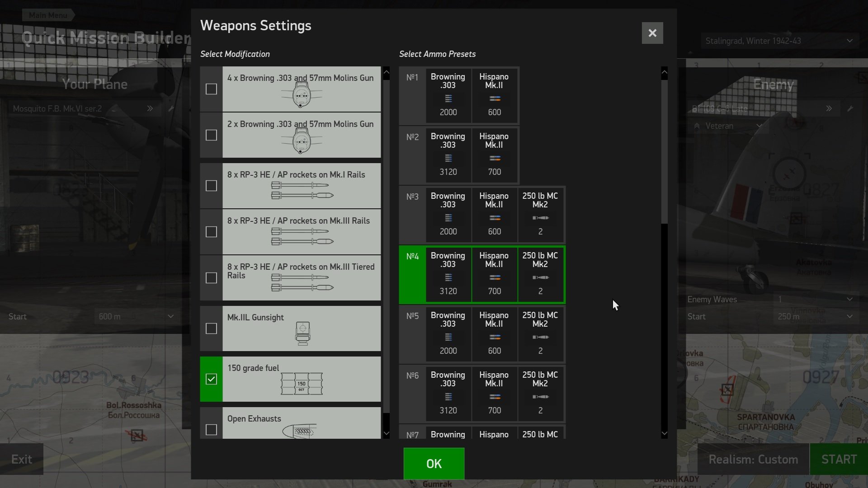Open your plane Start 600 m dropdown
Viewport: 868px width, 488px height.
tap(136, 316)
